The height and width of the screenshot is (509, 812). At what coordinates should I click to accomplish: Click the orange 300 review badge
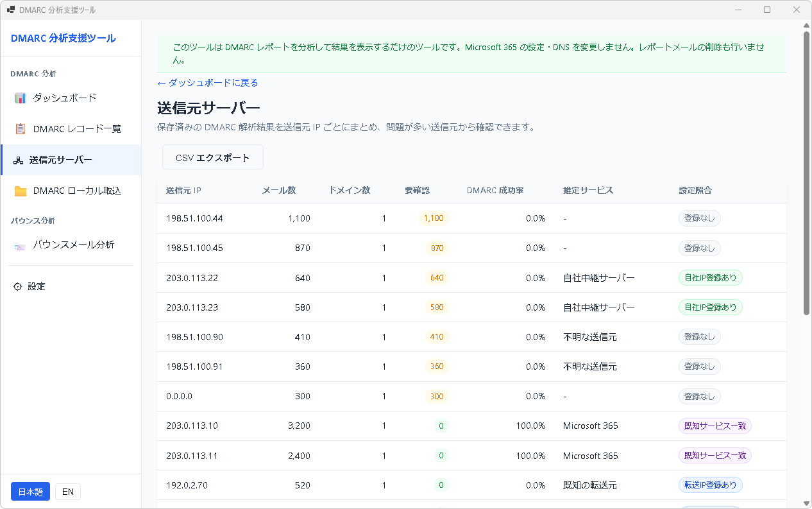[437, 396]
